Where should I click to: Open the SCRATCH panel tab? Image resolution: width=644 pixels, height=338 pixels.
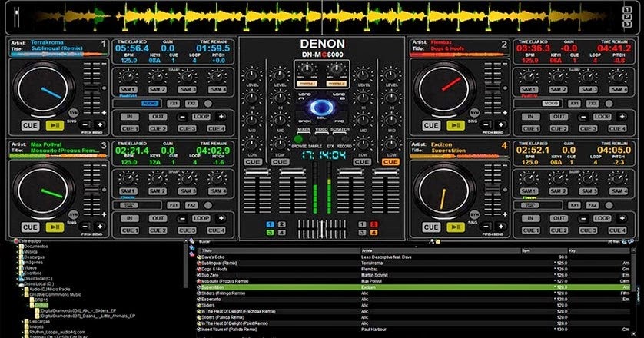pyautogui.click(x=340, y=129)
